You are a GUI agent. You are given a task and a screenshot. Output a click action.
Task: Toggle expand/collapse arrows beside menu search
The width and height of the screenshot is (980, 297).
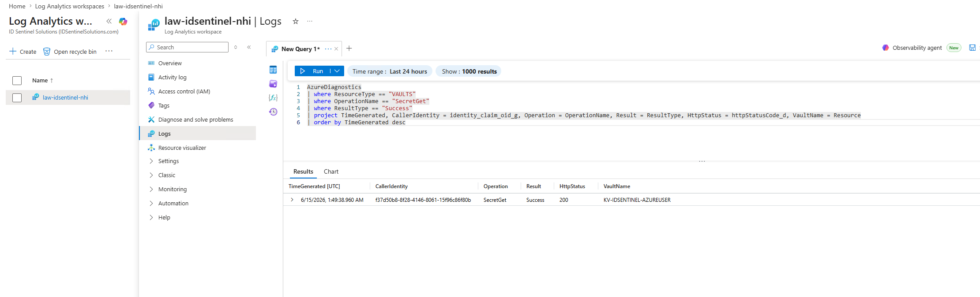point(236,47)
